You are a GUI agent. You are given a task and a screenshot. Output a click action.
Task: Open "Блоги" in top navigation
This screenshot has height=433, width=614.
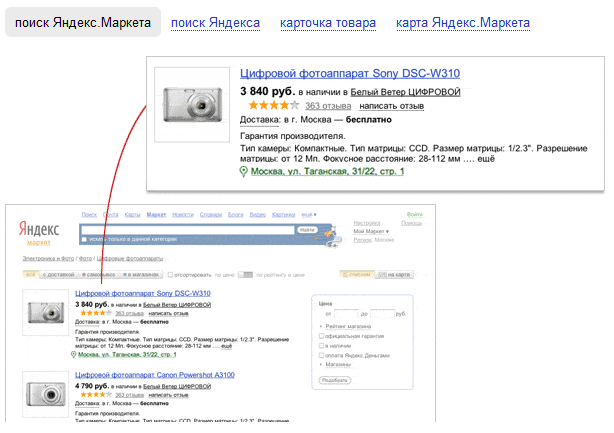coord(236,215)
